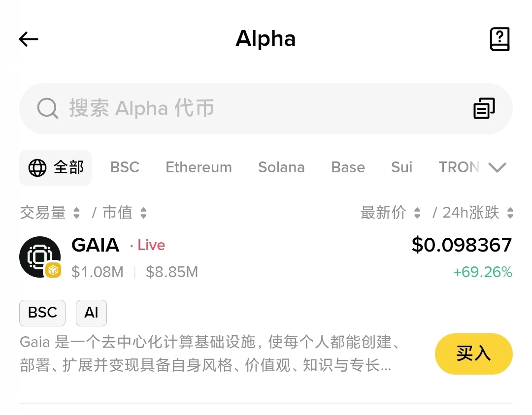Select the Base network filter
The image size is (532, 415).
pyautogui.click(x=348, y=167)
